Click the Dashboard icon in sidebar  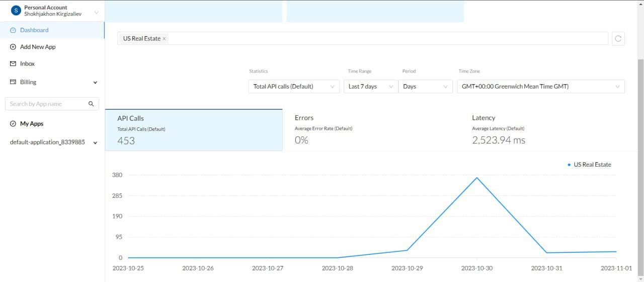pyautogui.click(x=13, y=30)
